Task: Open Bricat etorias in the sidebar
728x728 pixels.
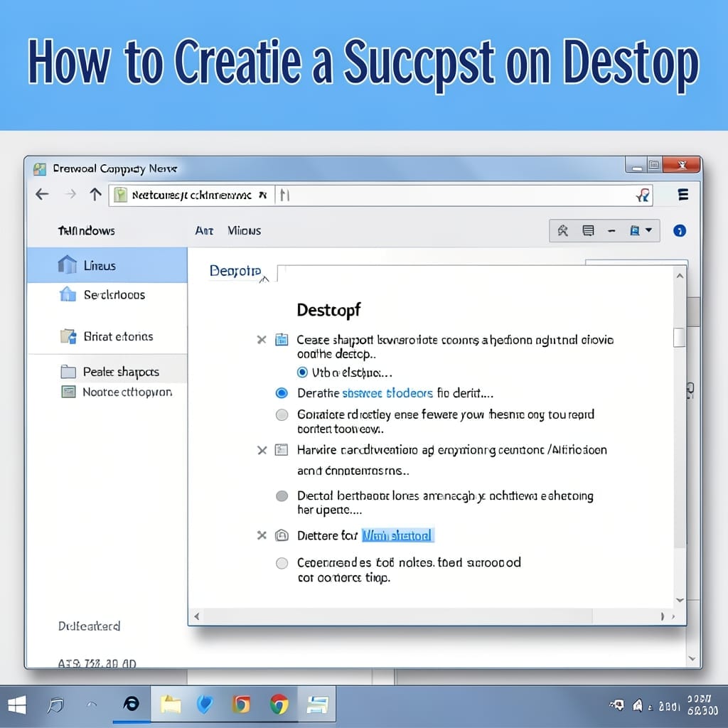Action: click(x=107, y=336)
